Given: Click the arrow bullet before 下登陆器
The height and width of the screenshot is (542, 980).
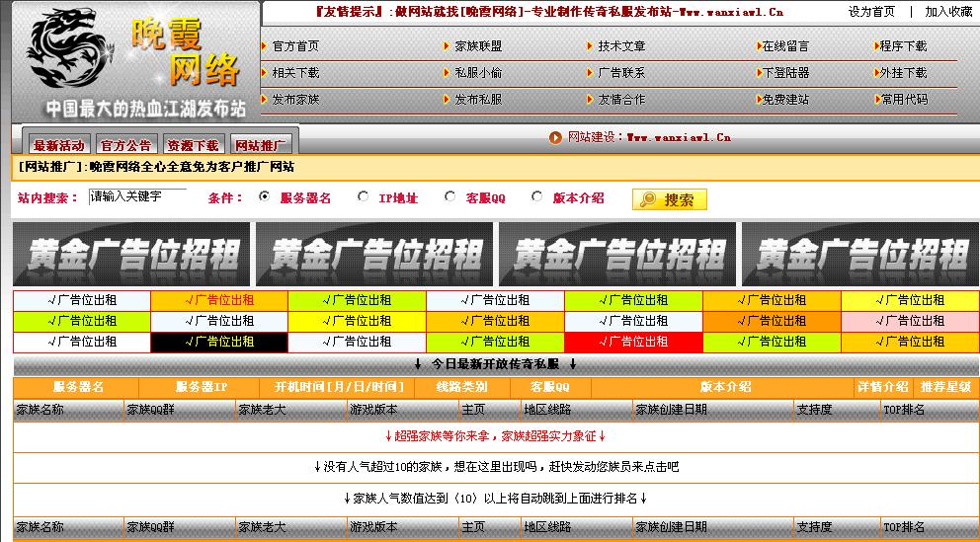Looking at the screenshot, I should [758, 73].
